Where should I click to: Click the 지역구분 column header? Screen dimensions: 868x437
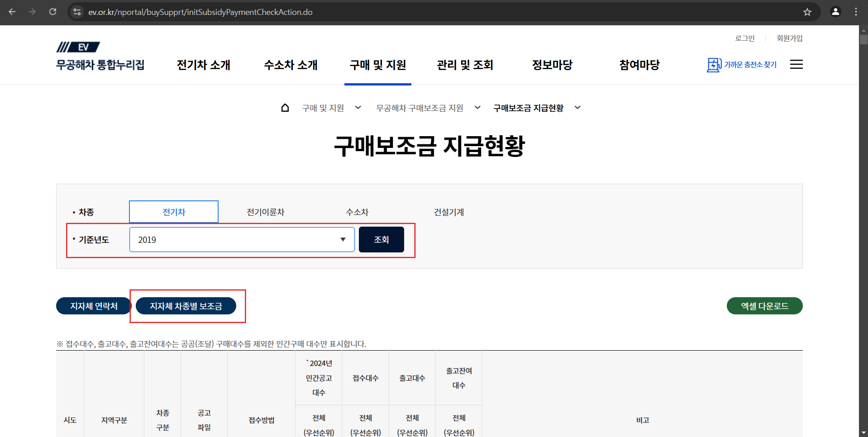click(x=114, y=420)
